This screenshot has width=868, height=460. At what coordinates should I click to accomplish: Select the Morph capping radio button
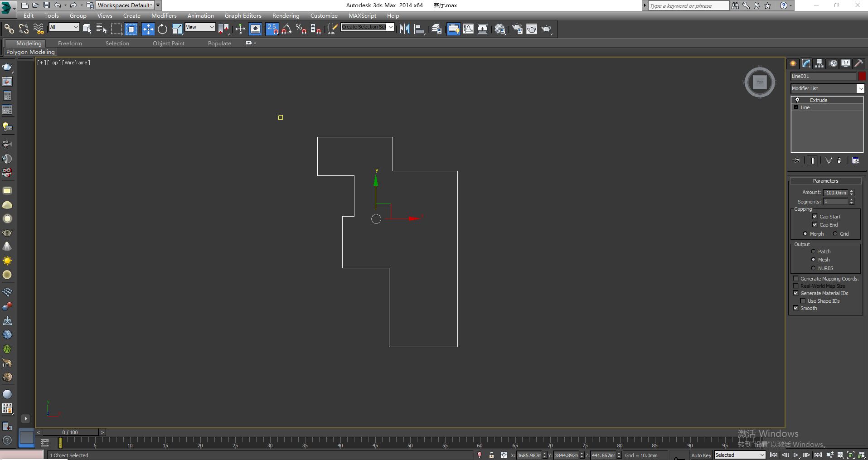point(805,234)
